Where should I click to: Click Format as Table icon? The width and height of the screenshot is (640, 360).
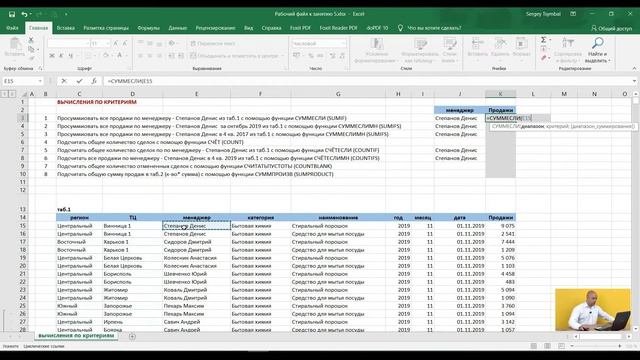coord(420,44)
